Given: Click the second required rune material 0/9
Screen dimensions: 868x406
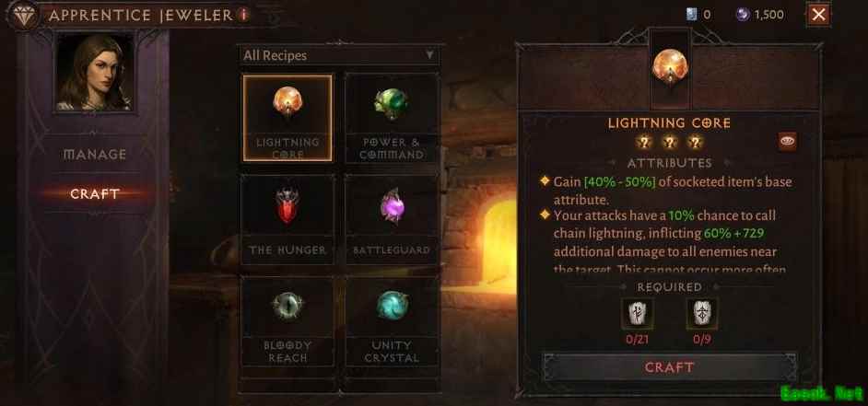Looking at the screenshot, I should [x=702, y=314].
